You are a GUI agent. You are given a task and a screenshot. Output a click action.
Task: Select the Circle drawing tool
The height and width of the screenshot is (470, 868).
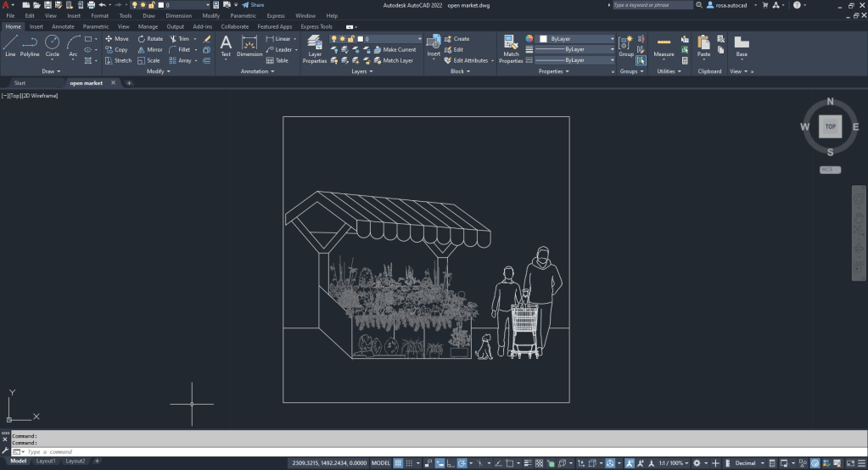point(53,45)
